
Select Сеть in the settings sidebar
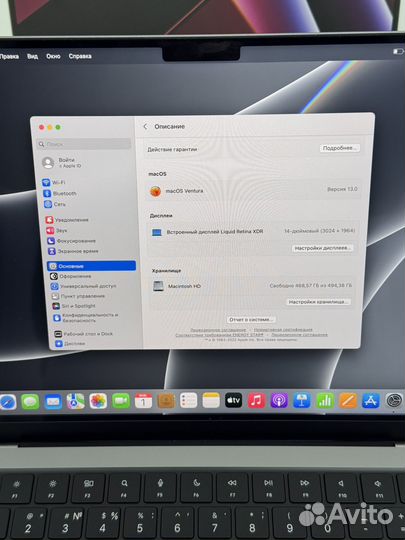55,204
